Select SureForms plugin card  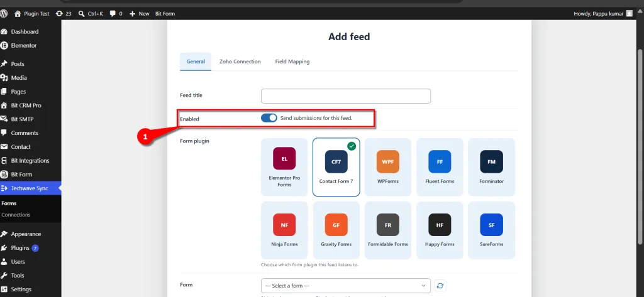(x=491, y=230)
